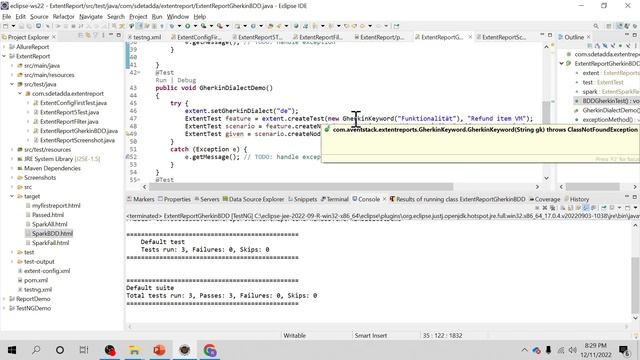Open the Window menu
640x360 pixels.
[178, 17]
